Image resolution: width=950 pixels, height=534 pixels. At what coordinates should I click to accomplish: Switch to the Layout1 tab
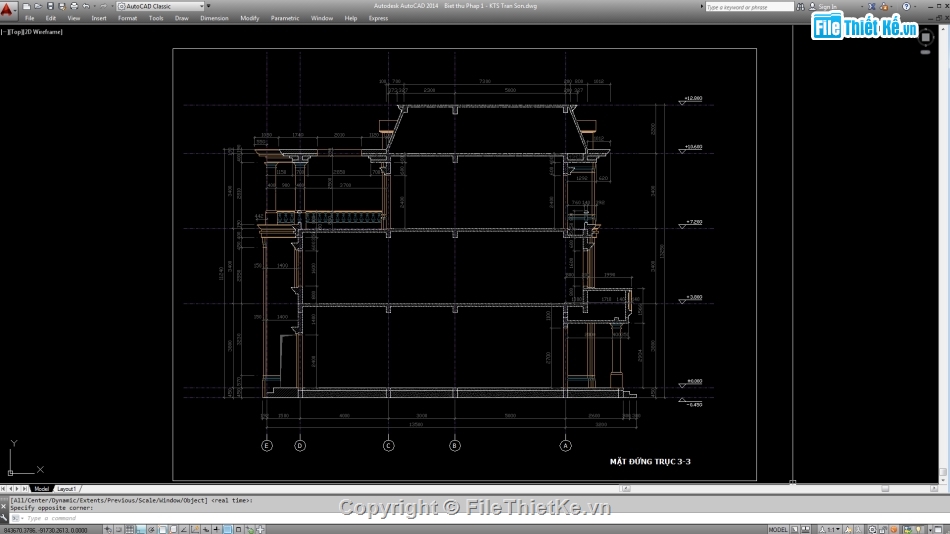click(66, 489)
